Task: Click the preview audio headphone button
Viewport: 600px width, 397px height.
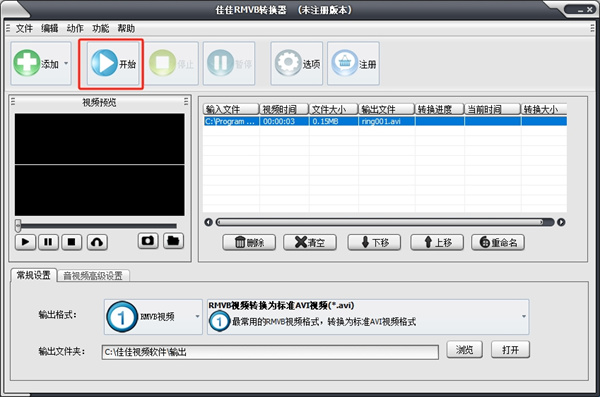Action: (97, 242)
